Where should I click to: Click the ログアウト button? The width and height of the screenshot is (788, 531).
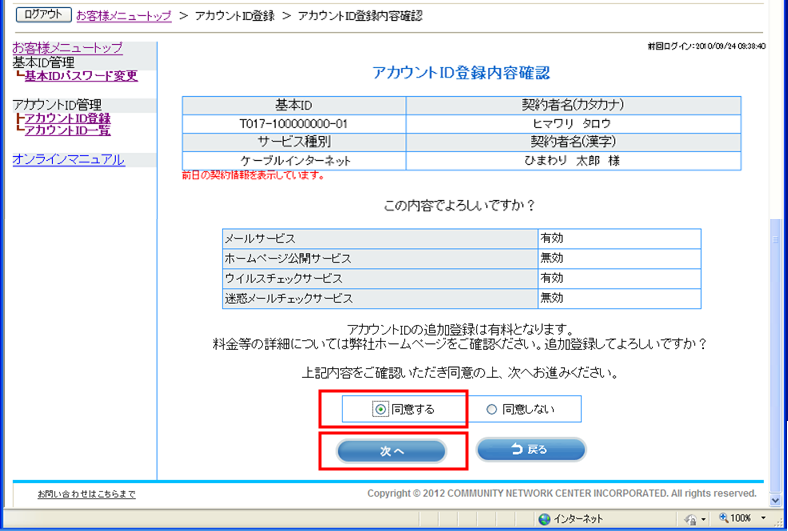click(42, 16)
